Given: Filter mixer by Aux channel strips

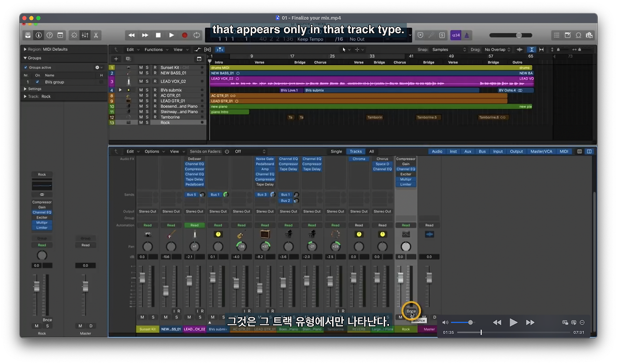Looking at the screenshot, I should tap(468, 152).
